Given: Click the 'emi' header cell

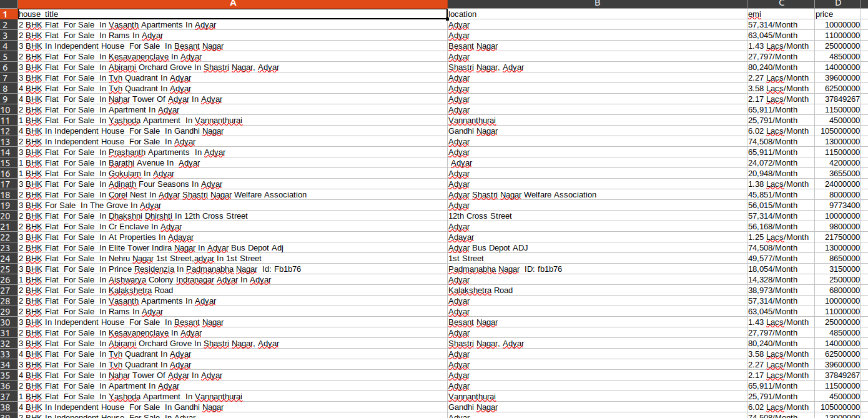Looking at the screenshot, I should (x=781, y=14).
